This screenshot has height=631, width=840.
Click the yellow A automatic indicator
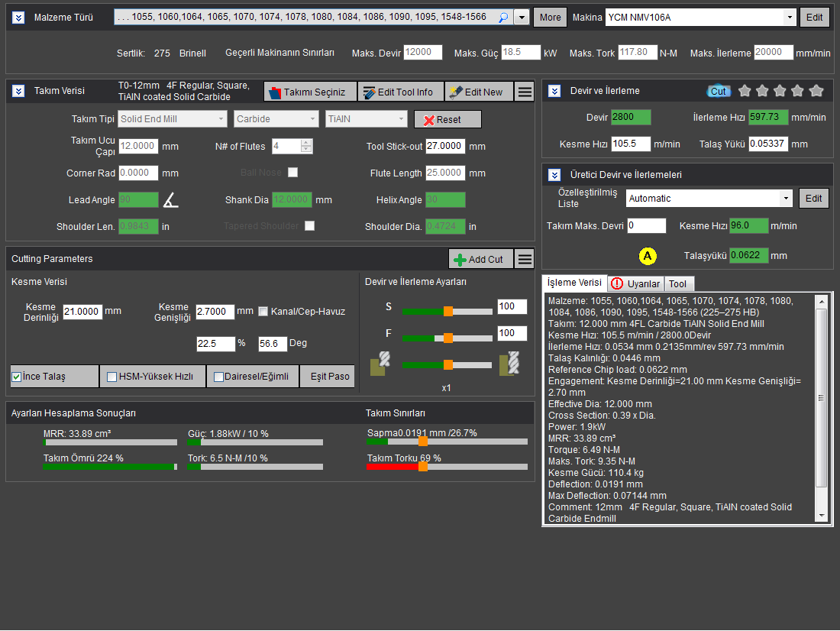648,256
